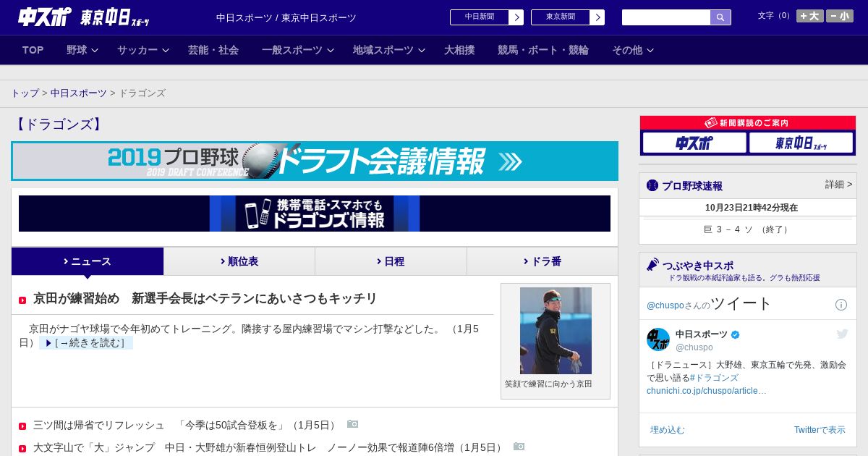Viewport: 868px width, 456px height.
Task: Select the ニュース tab
Action: click(88, 261)
